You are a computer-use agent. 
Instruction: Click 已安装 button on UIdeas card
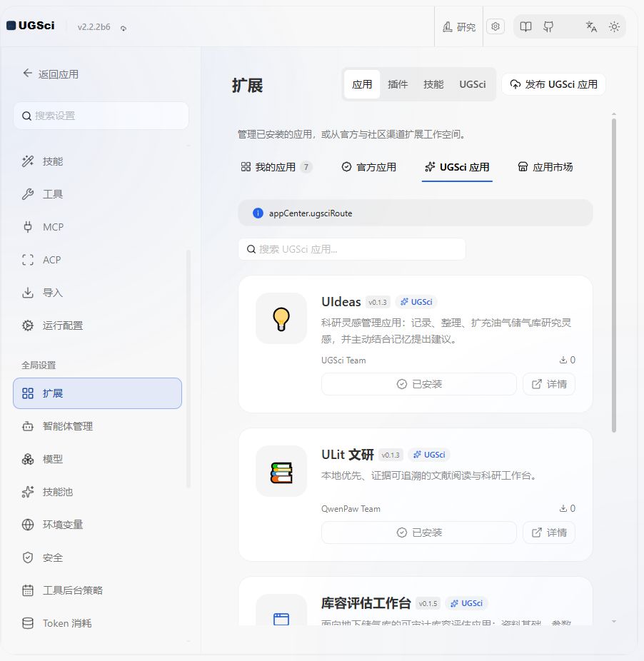coord(419,384)
